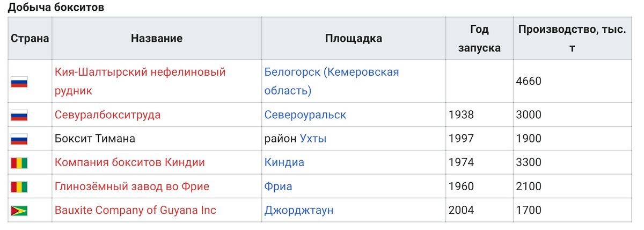
Task: Open the Bauxite Company of Guyana Inc link
Action: point(135,210)
